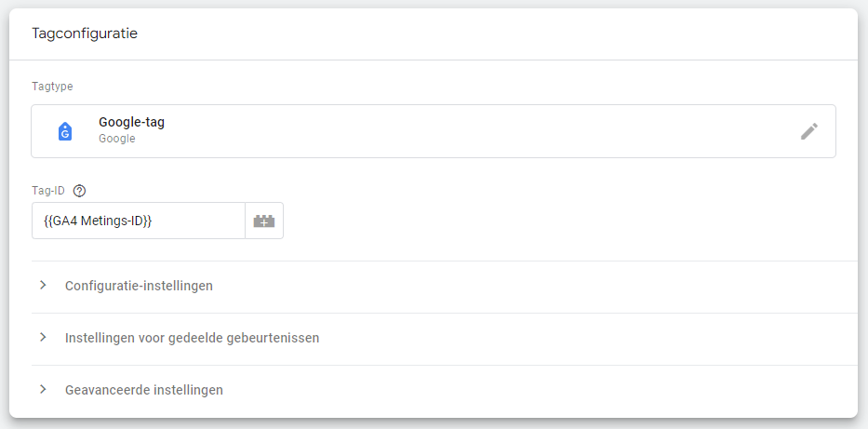Expand the Geavanceerde instellingen chevron arrow
Viewport: 868px width, 429px height.
pos(43,390)
